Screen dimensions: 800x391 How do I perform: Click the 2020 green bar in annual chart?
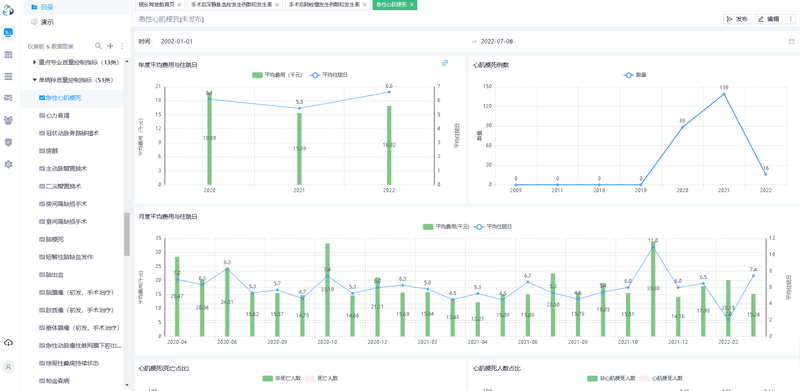[209, 139]
